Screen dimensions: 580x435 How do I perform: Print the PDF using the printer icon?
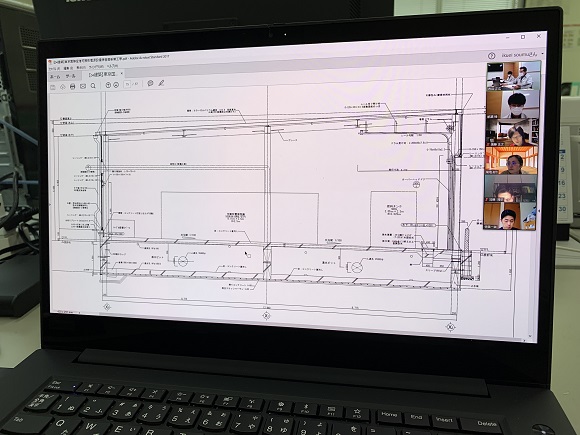[x=72, y=87]
